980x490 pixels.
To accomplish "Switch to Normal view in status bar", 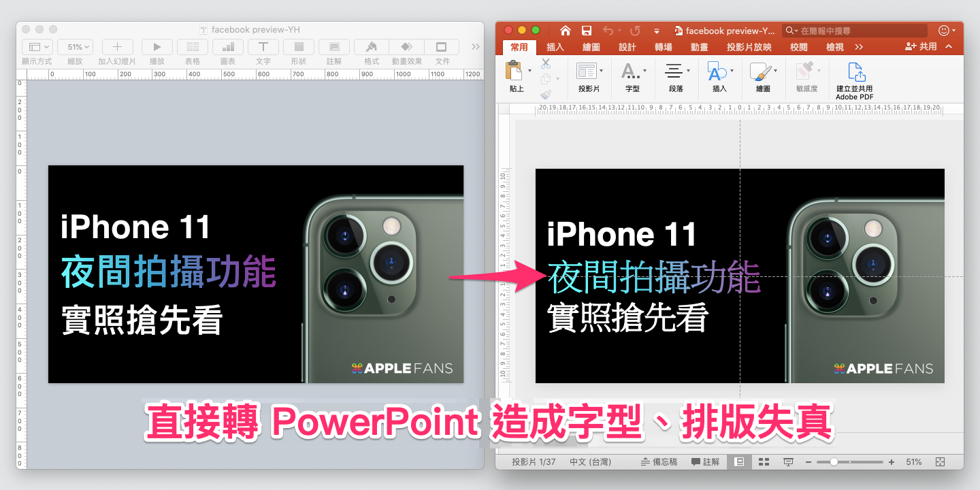I will click(x=739, y=461).
